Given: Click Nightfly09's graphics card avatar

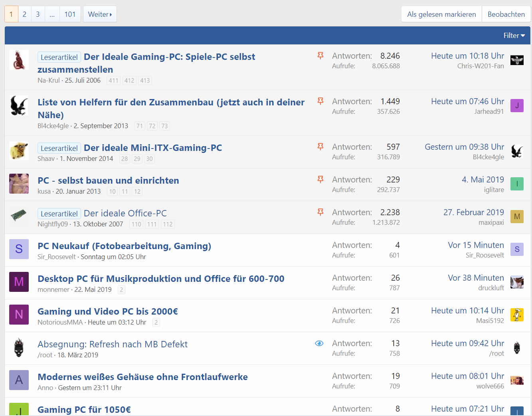Looking at the screenshot, I should [19, 216].
